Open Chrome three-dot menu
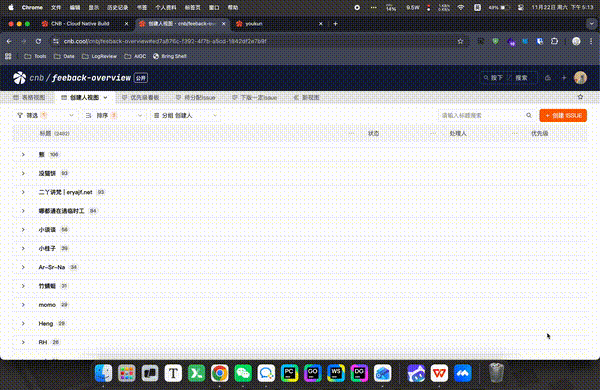Image resolution: width=600 pixels, height=390 pixels. (591, 41)
